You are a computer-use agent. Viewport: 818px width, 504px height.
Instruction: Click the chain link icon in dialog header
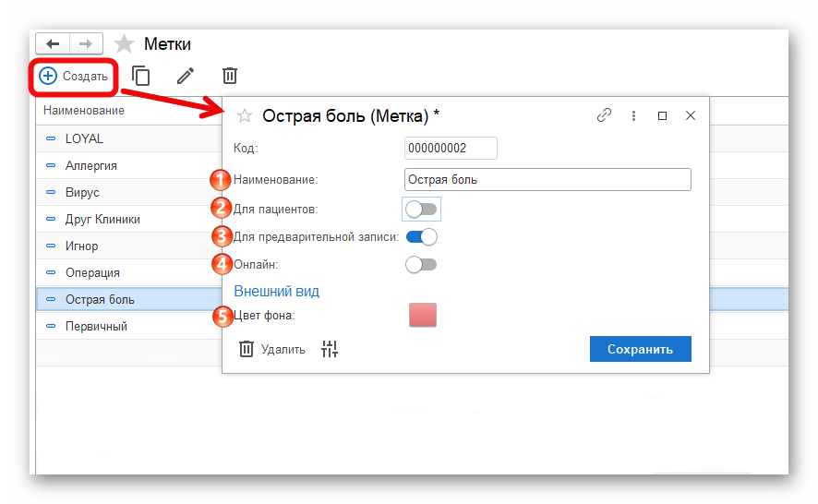pos(604,115)
